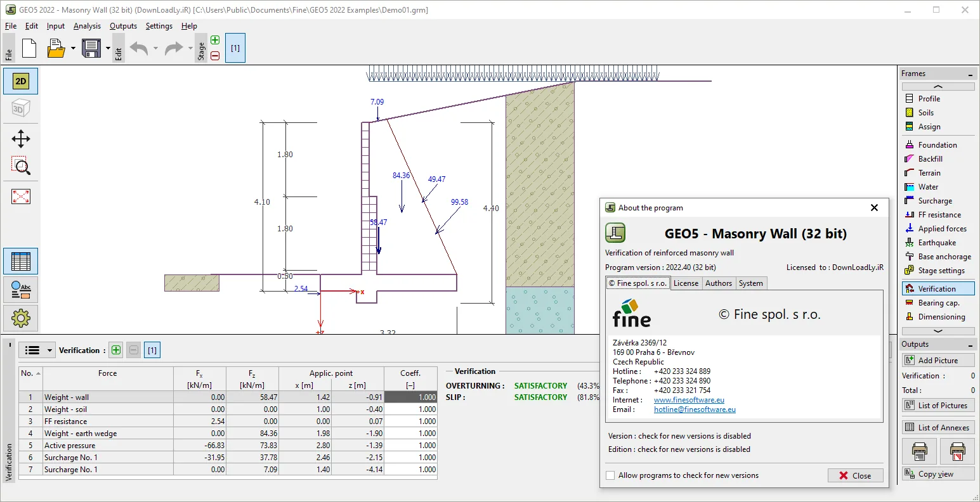Open the Base anchorage frame
The image size is (980, 502).
(938, 256)
